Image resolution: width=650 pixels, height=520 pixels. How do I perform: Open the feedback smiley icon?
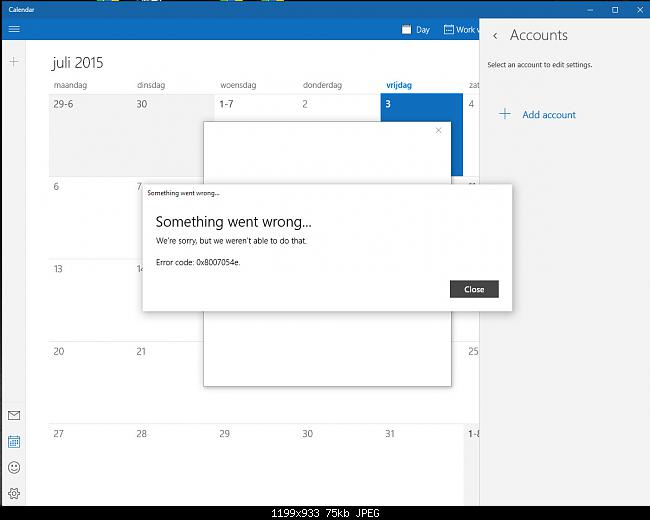coord(14,468)
